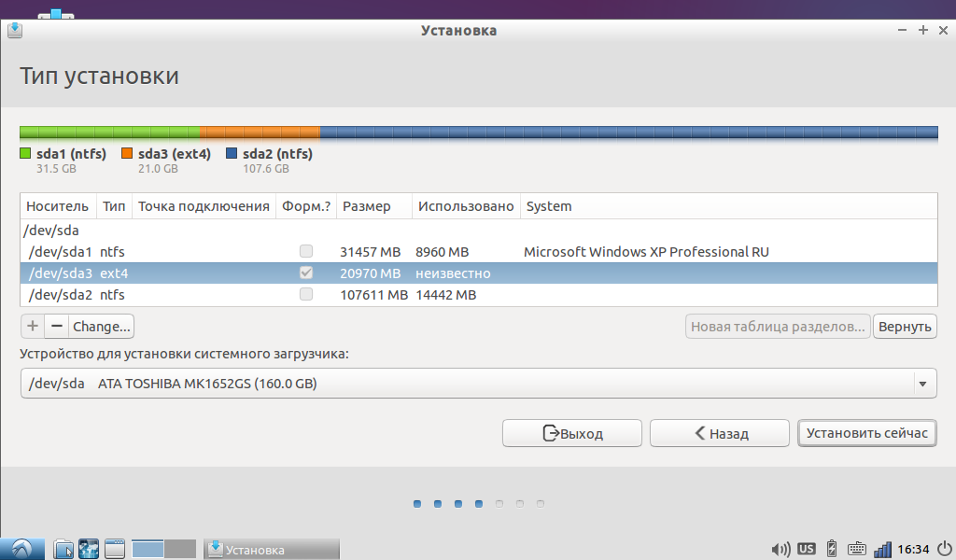Click the keyboard tray icon
Screen dimensions: 956x560
pos(857,549)
